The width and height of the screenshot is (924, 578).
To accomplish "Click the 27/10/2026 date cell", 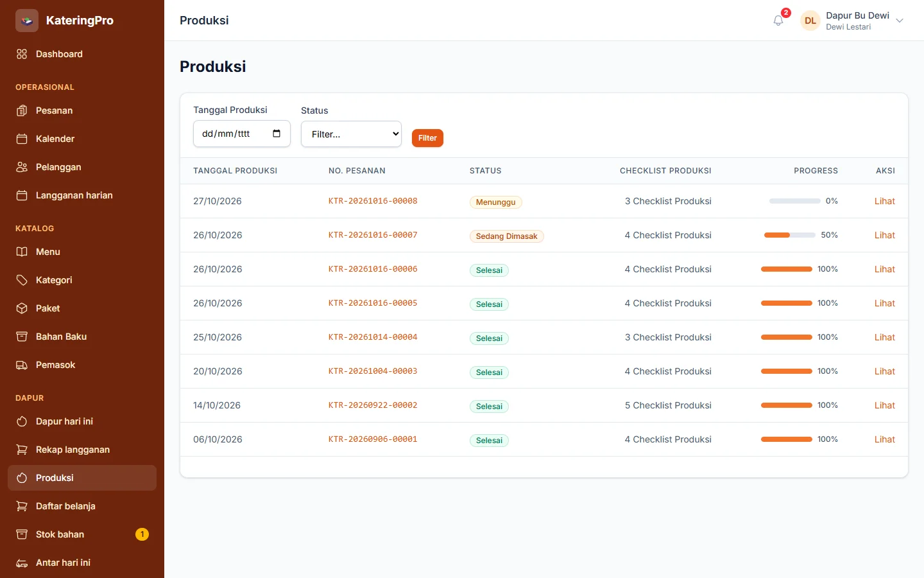I will 218,201.
